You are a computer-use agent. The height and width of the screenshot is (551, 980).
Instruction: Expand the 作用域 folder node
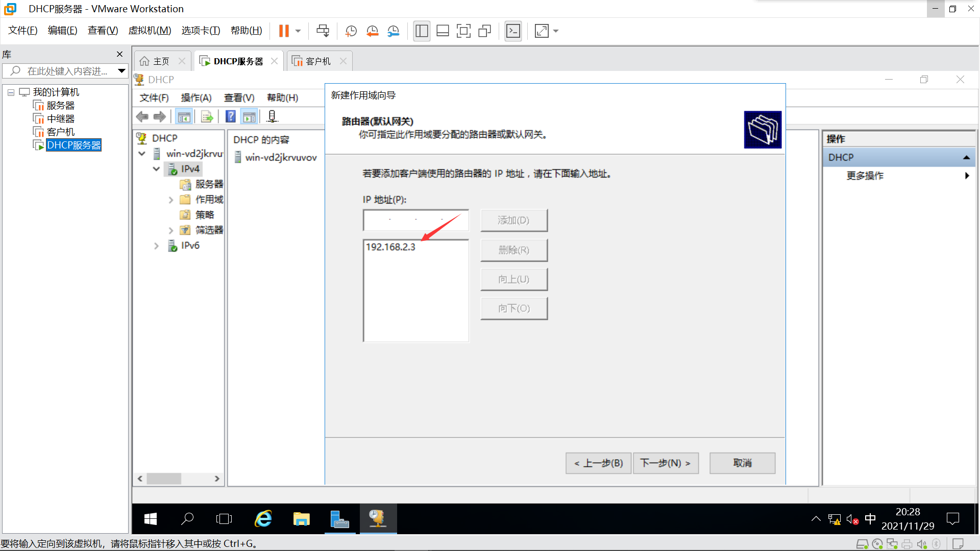171,200
